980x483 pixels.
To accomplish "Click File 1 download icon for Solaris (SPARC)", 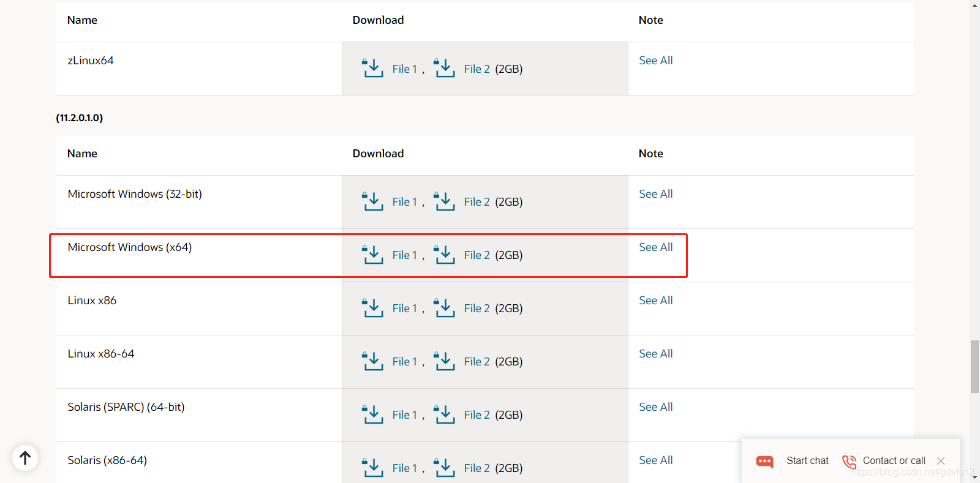I will (372, 414).
